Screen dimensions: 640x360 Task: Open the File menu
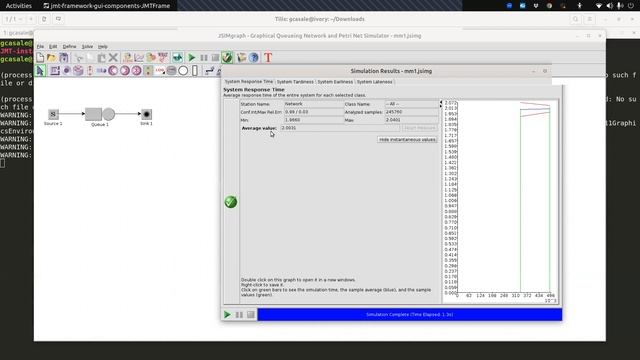40,47
